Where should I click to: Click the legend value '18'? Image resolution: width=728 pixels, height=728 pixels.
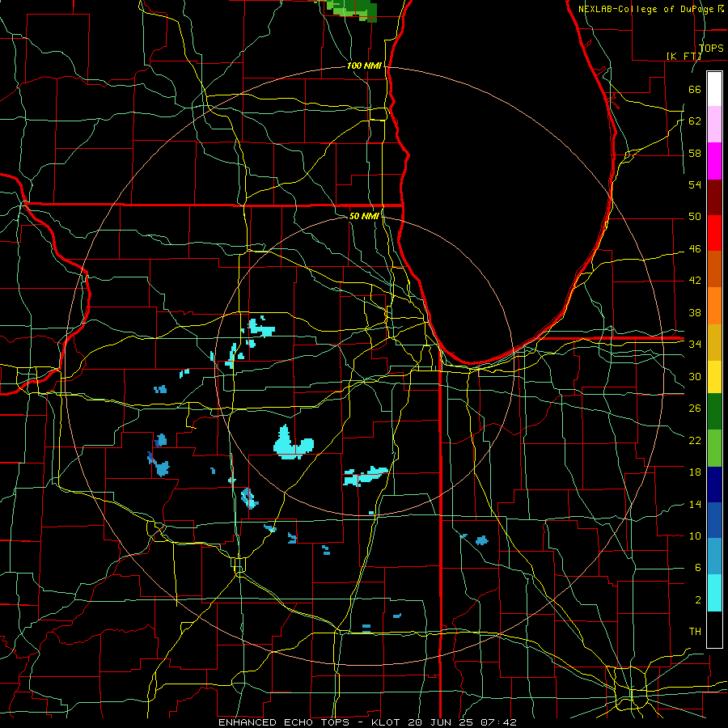click(x=695, y=472)
